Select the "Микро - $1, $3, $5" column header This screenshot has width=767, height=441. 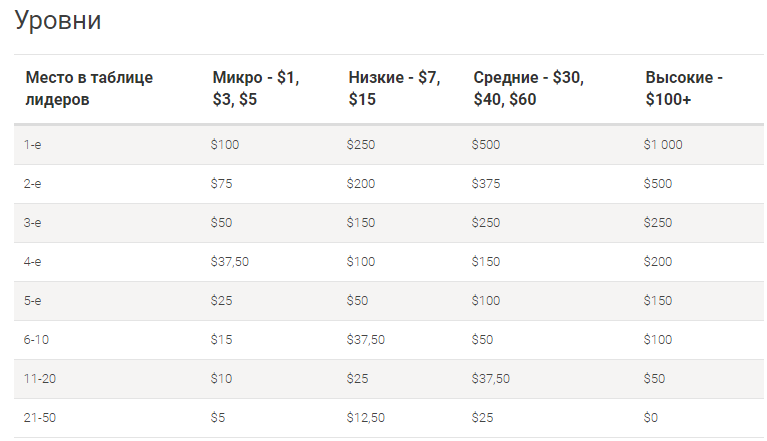(x=256, y=88)
